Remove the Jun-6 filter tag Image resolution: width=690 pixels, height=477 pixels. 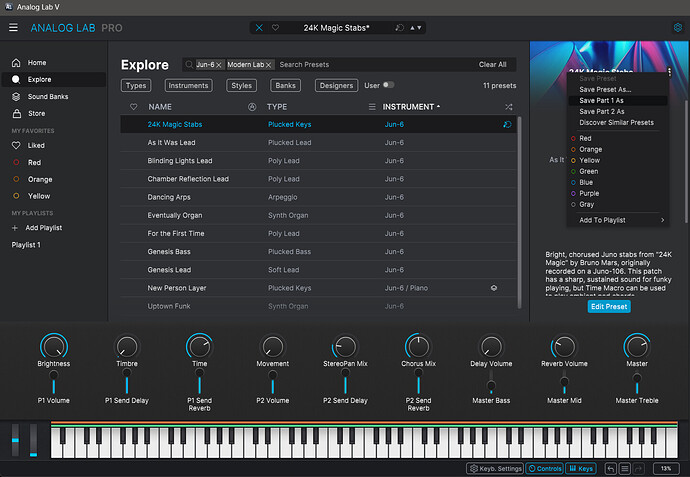218,64
